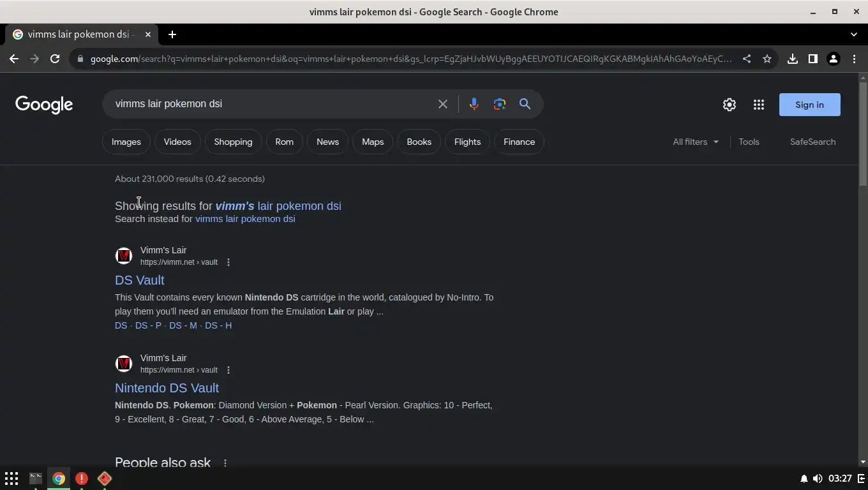The height and width of the screenshot is (490, 868).
Task: Select the Flights filter
Action: pos(467,142)
